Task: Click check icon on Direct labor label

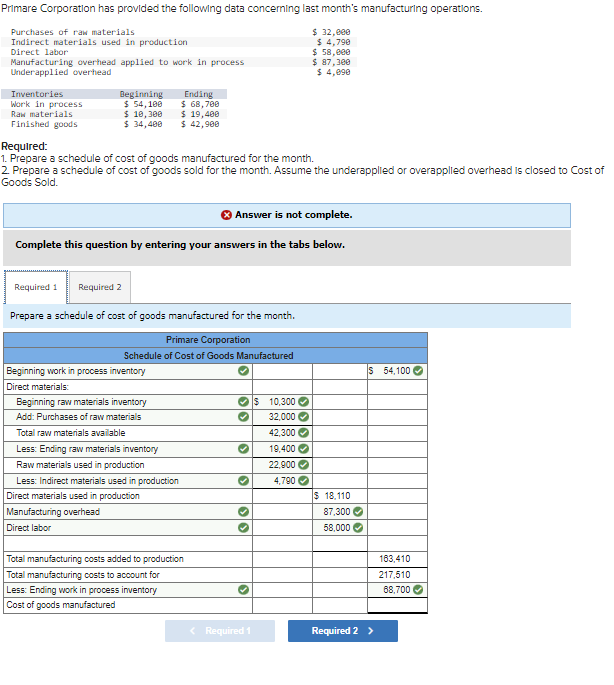Action: click(243, 528)
